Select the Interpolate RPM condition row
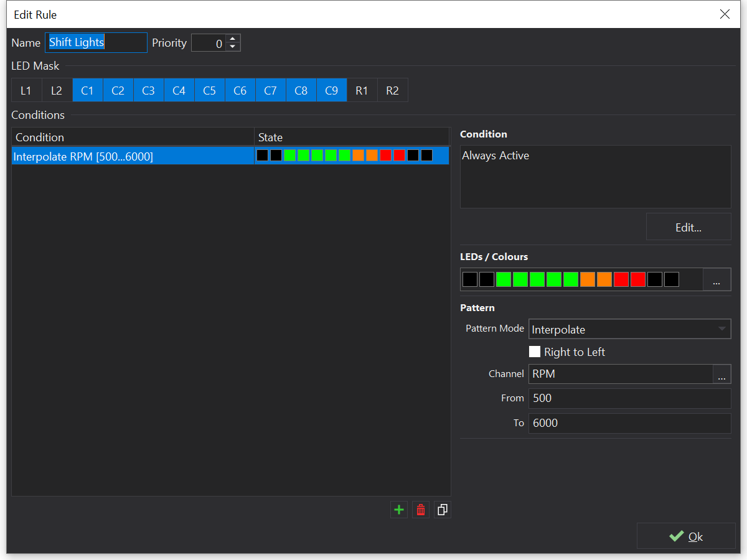The width and height of the screenshot is (747, 560). click(x=133, y=156)
